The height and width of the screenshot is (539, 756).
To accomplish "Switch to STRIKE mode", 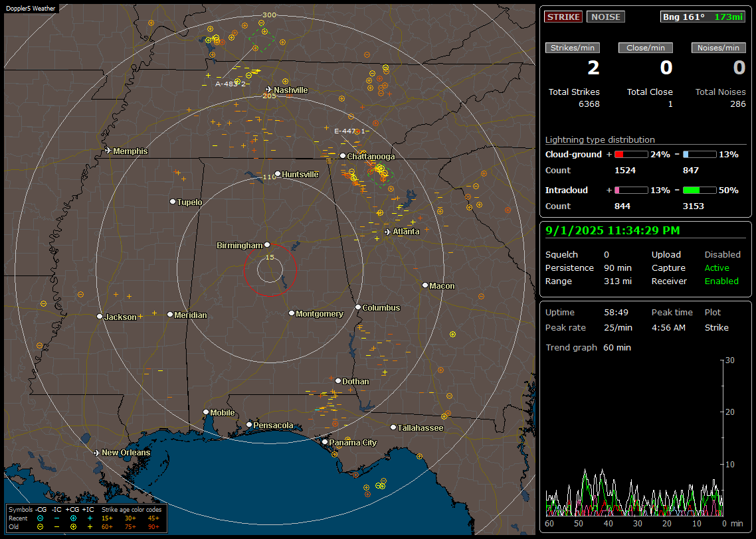I will (563, 17).
